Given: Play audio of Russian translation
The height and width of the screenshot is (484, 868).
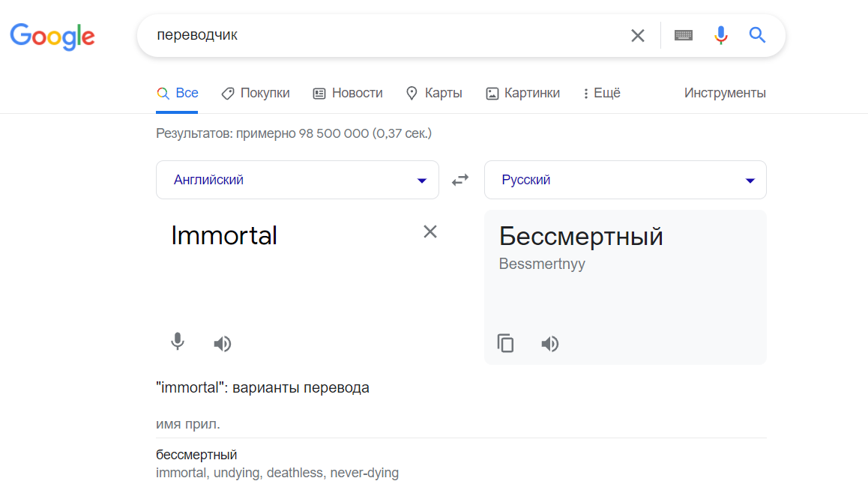Looking at the screenshot, I should pos(550,344).
